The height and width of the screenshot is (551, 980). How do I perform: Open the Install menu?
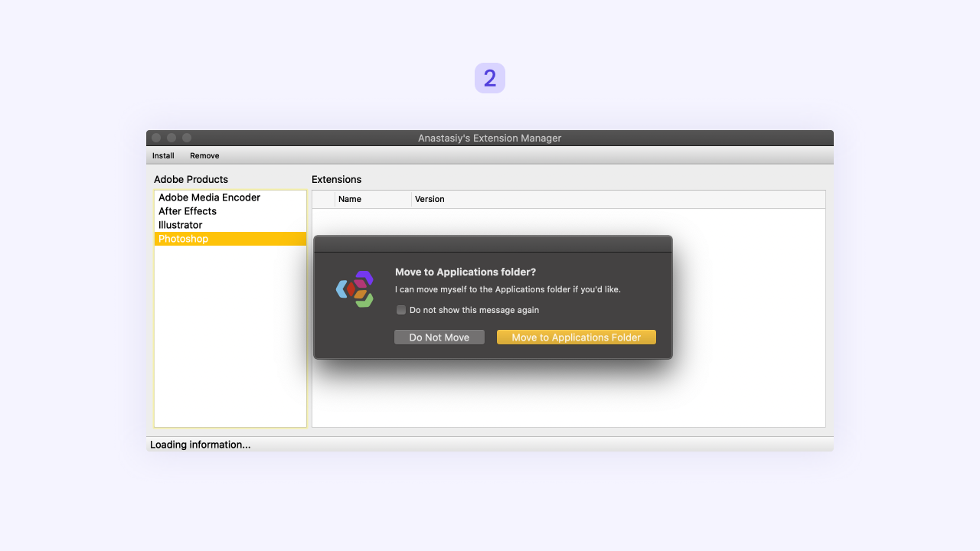163,155
